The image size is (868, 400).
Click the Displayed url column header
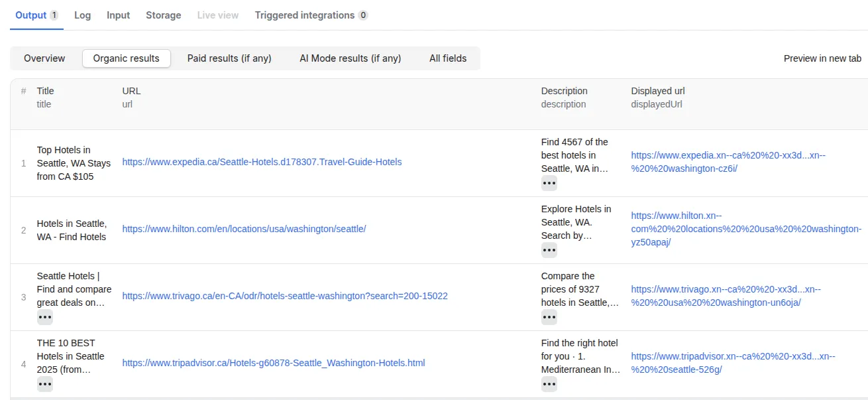tap(657, 91)
